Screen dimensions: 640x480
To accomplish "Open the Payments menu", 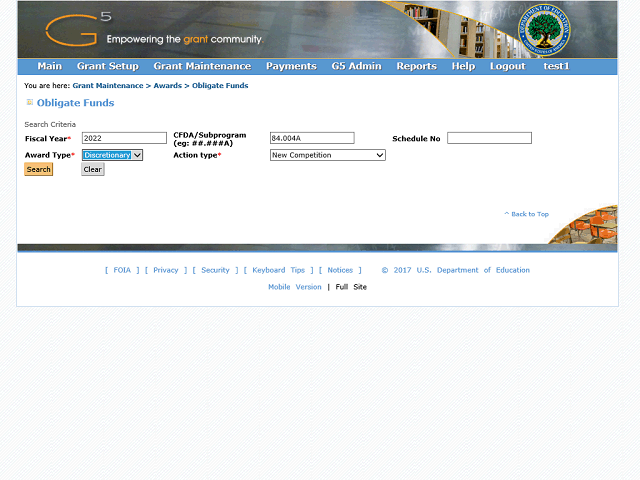I will tap(291, 66).
